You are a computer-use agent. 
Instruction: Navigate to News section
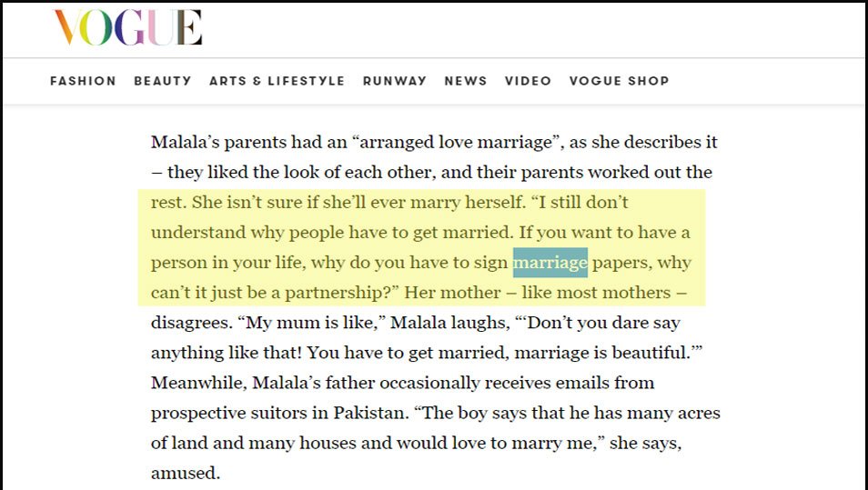pyautogui.click(x=466, y=81)
